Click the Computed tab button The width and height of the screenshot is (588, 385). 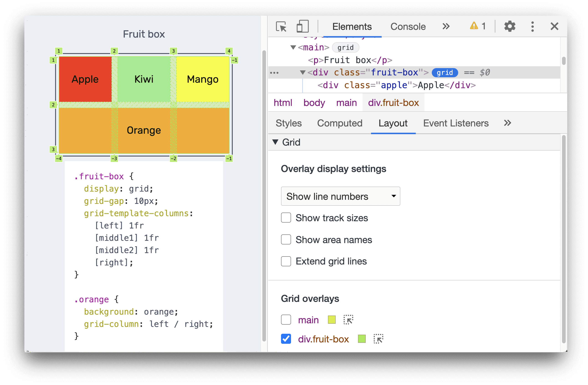(340, 123)
